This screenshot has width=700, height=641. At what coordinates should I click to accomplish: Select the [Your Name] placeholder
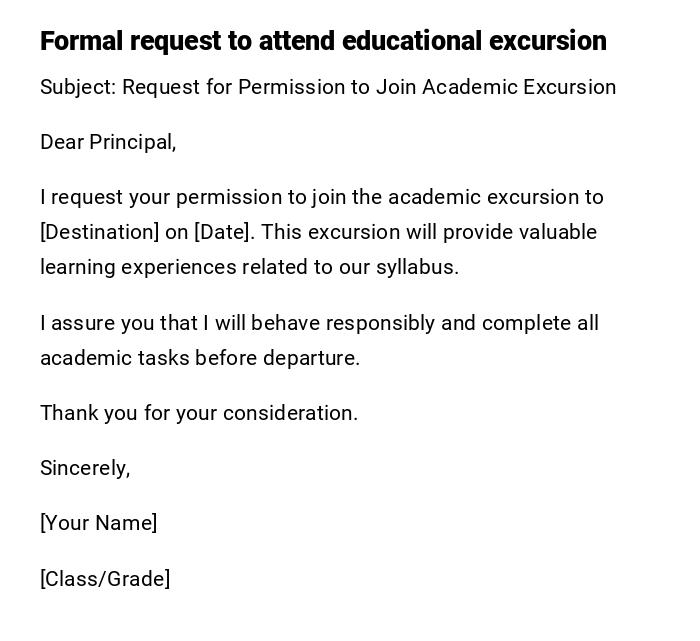coord(99,524)
